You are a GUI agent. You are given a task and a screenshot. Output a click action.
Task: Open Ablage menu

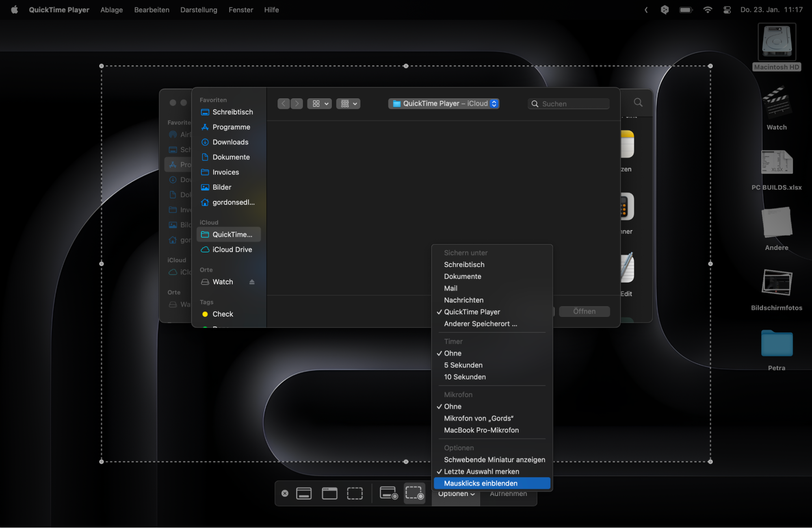(112, 9)
